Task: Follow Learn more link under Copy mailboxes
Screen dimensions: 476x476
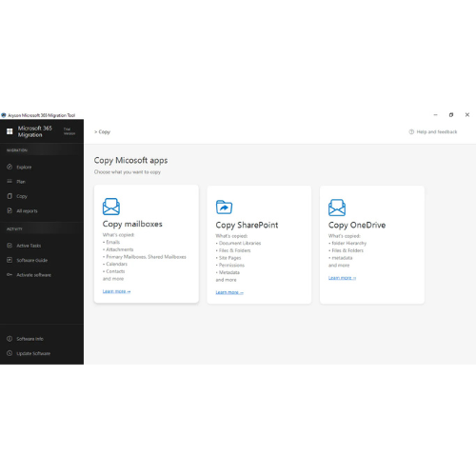Action: pyautogui.click(x=116, y=291)
